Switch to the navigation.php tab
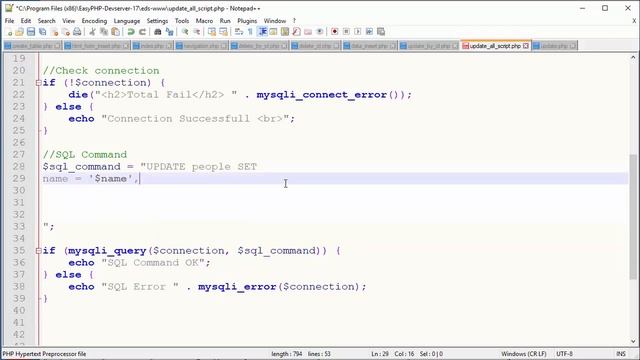 (201, 46)
